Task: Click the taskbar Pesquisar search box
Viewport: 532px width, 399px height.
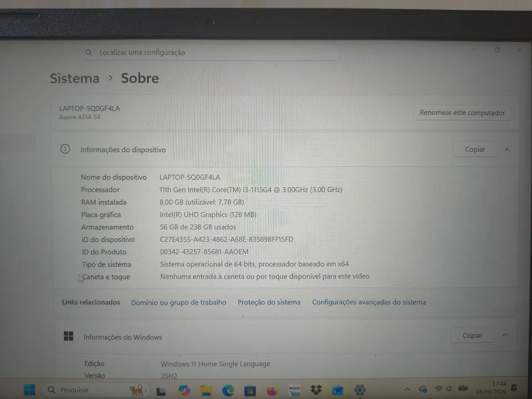Action: click(96, 390)
